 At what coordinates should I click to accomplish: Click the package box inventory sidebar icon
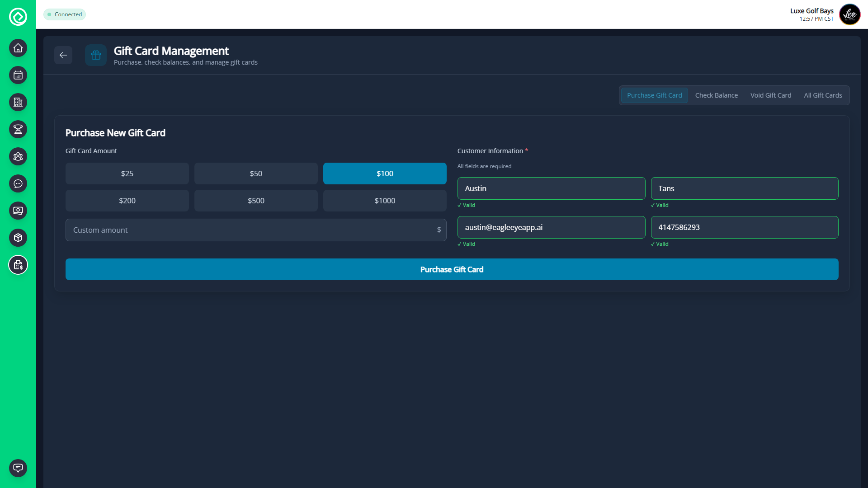click(x=18, y=238)
